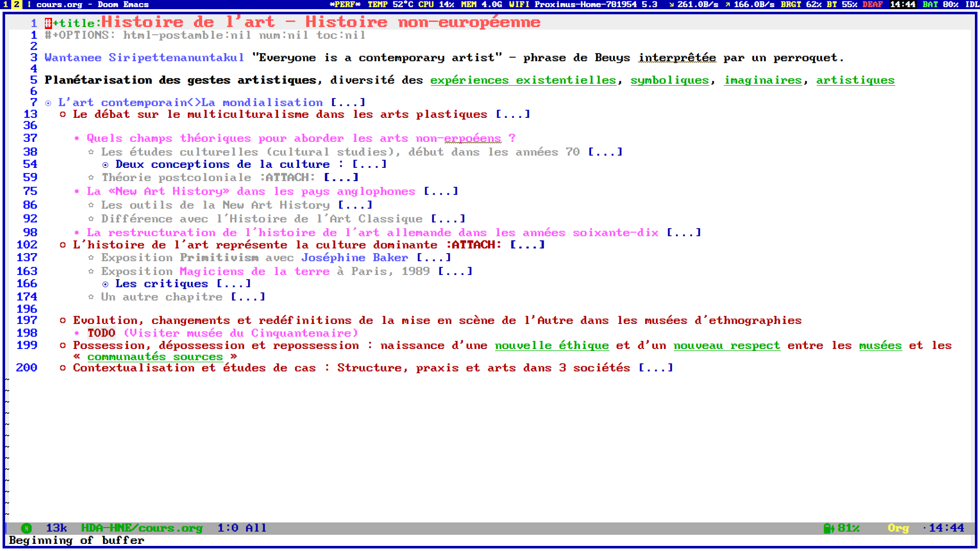Screen dimensions: 980x551
Task: Click workspace 2 indicator in top bar
Action: (x=16, y=5)
